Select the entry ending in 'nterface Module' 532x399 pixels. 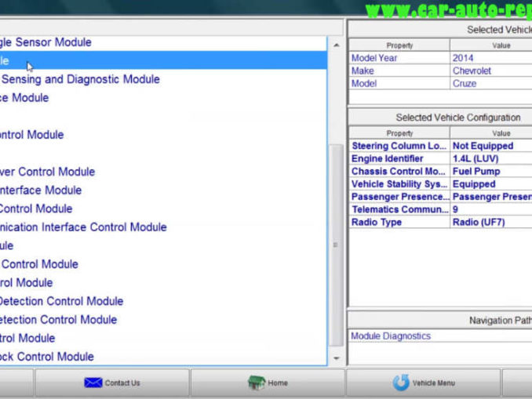tap(41, 190)
